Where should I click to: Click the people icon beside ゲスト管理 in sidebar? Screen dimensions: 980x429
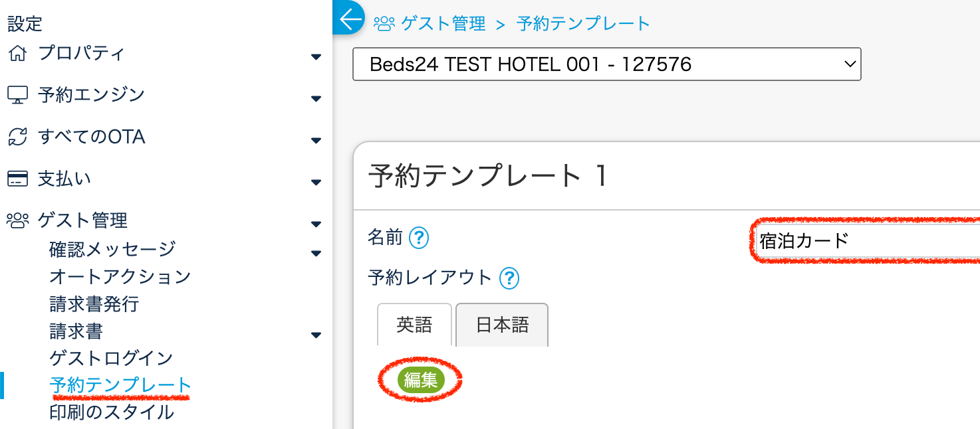pyautogui.click(x=17, y=220)
